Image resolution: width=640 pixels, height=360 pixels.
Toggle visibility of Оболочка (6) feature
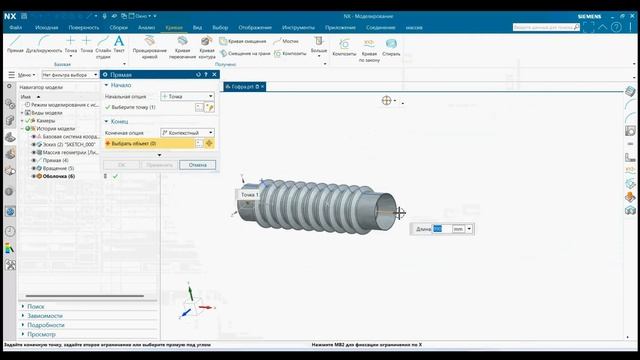coord(34,176)
